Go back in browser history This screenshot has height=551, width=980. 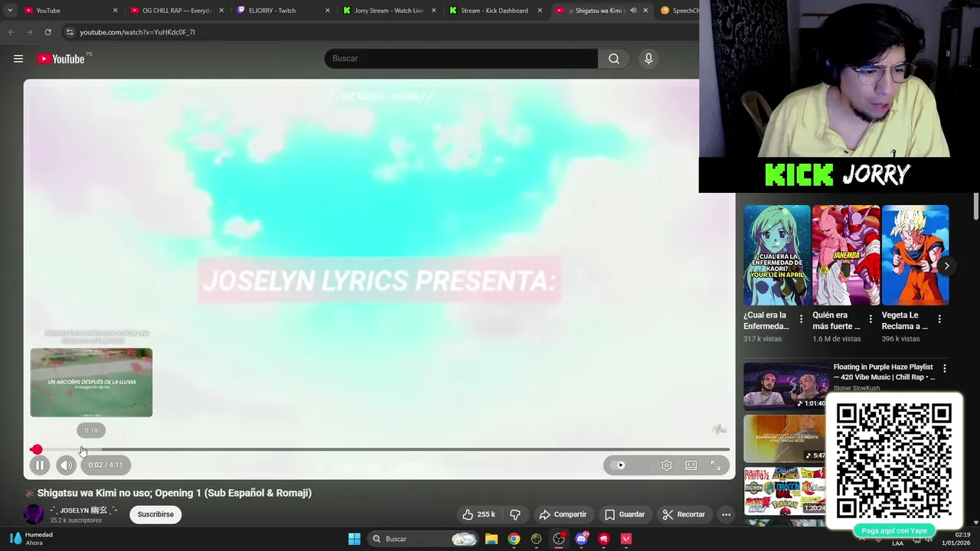click(11, 32)
